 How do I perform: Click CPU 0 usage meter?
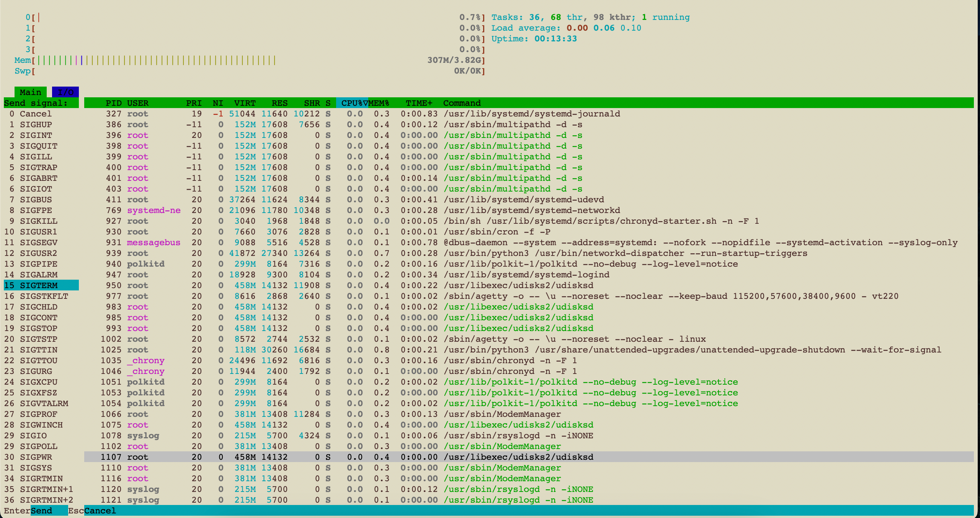(255, 17)
